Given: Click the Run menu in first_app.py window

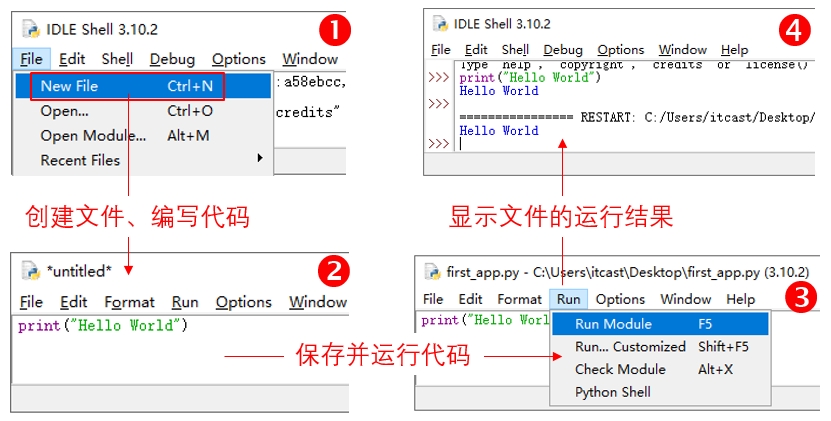Looking at the screenshot, I should coord(569,299).
